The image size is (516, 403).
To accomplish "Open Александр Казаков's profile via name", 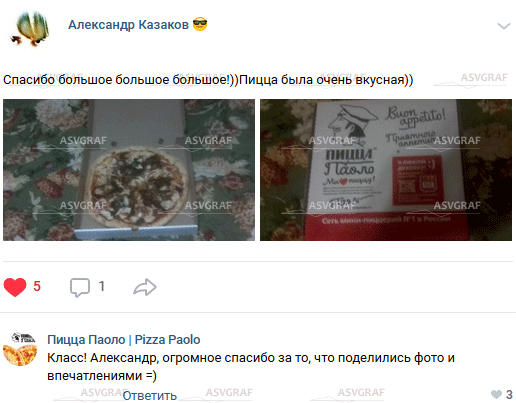I will click(x=128, y=25).
